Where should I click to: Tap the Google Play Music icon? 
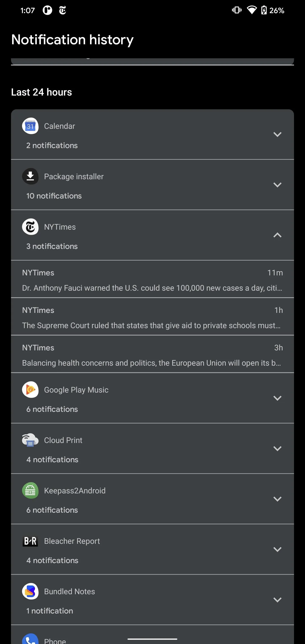[30, 390]
